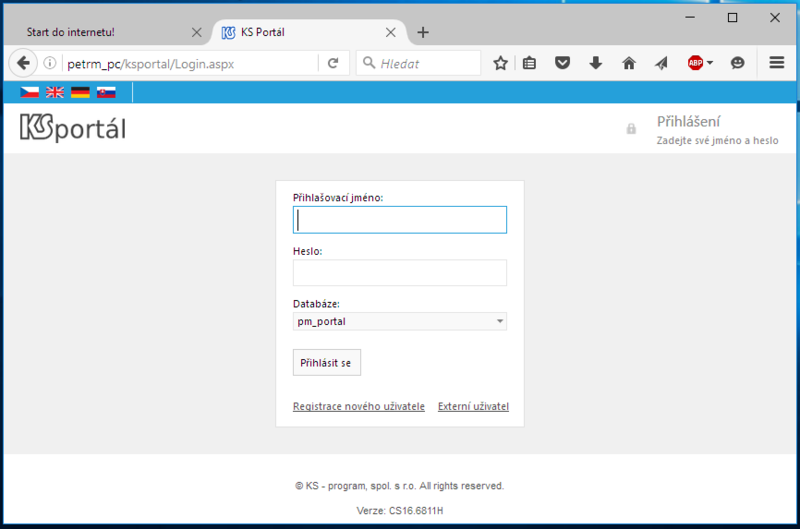Close the Start do internetu! tab

196,33
